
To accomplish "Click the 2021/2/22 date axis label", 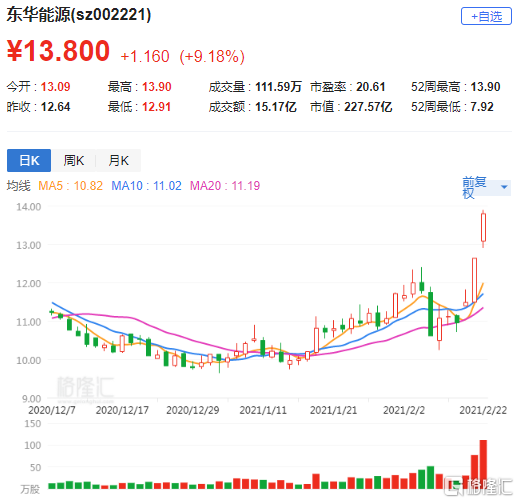I will [x=483, y=410].
